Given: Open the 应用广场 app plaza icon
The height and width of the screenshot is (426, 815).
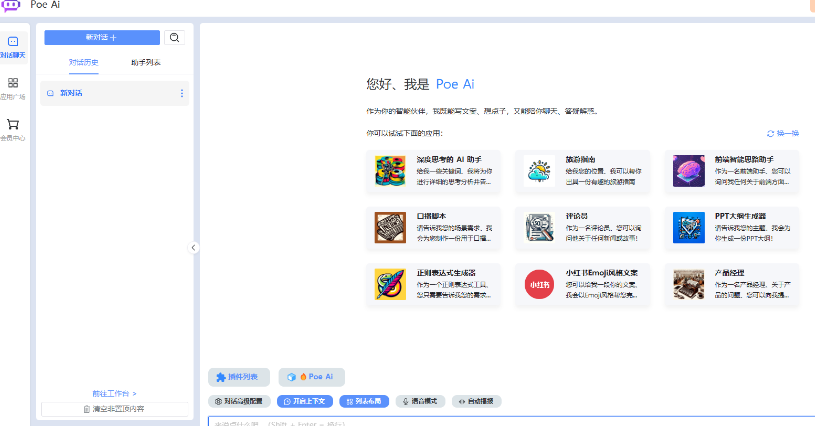Looking at the screenshot, I should coord(13,88).
